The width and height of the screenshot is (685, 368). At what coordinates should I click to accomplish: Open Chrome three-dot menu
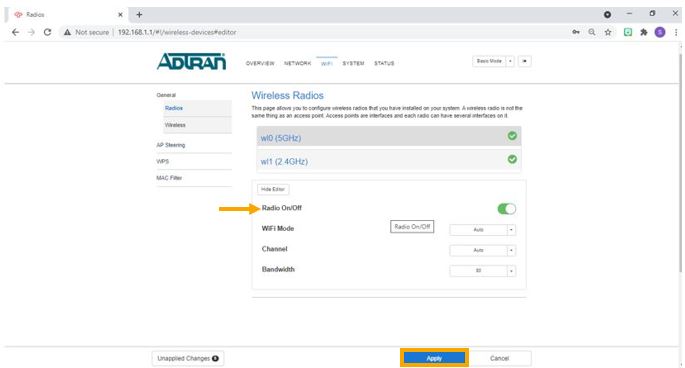click(x=676, y=32)
